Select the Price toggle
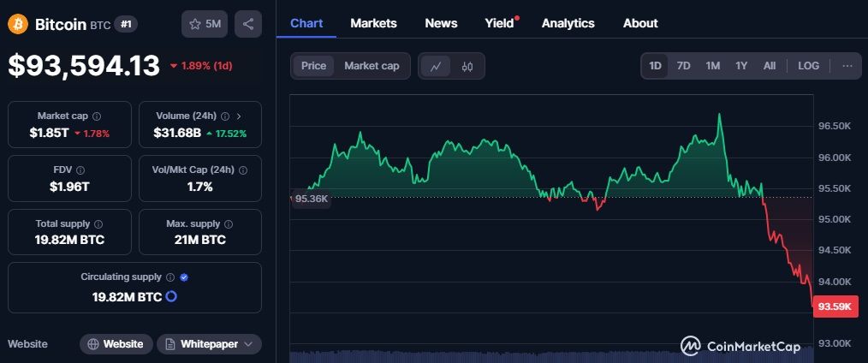Viewport: 868px width, 363px height. click(313, 66)
